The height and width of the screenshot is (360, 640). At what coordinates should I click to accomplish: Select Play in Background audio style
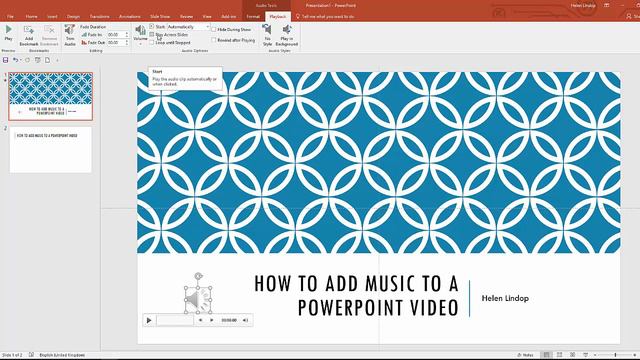click(287, 35)
